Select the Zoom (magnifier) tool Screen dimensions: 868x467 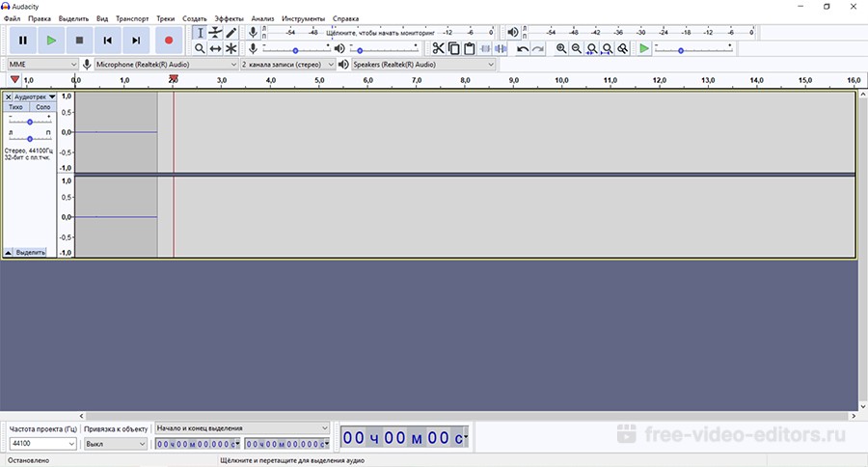click(x=200, y=49)
